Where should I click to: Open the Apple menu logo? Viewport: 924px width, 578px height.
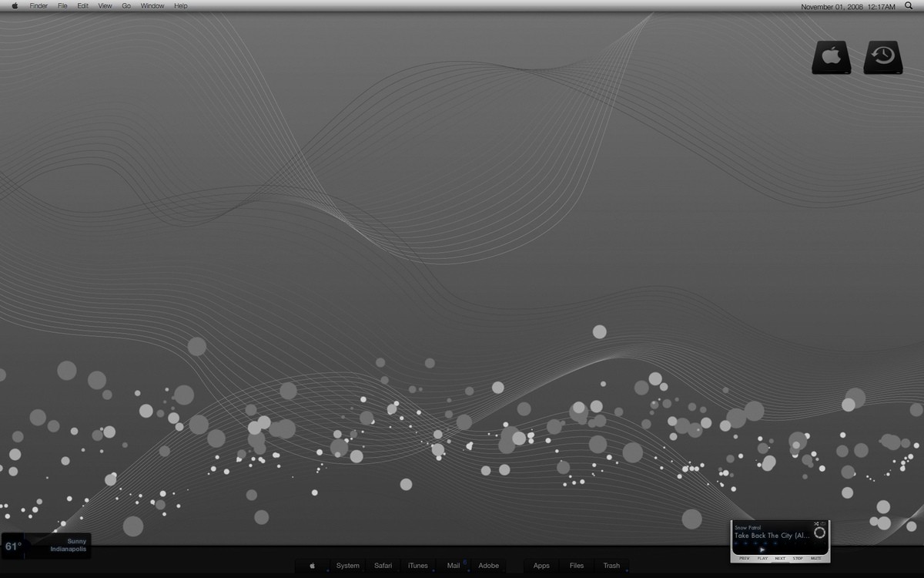click(x=15, y=6)
